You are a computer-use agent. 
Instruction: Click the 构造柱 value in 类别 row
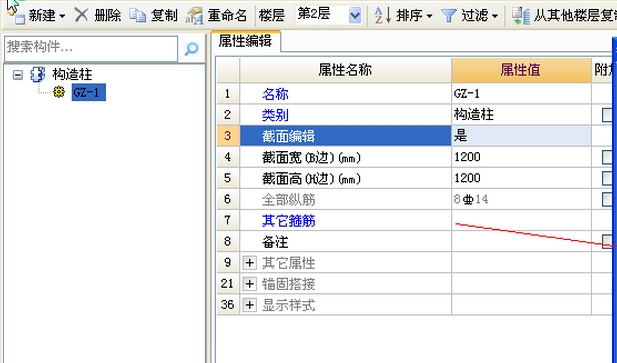coord(521,115)
